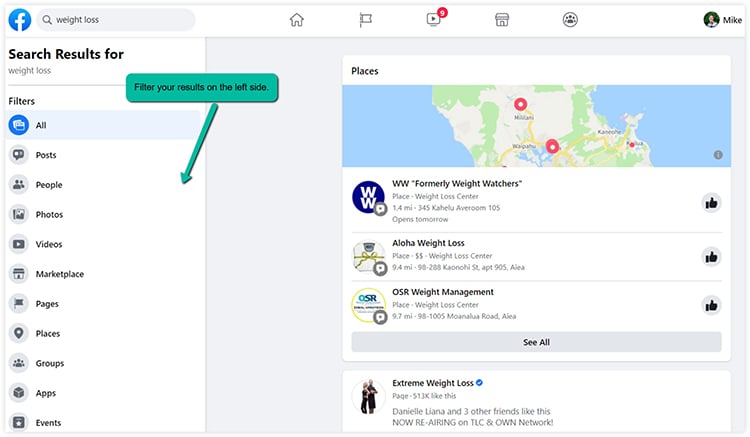Click the Mililani map pin
The width and height of the screenshot is (750, 437).
[x=520, y=104]
